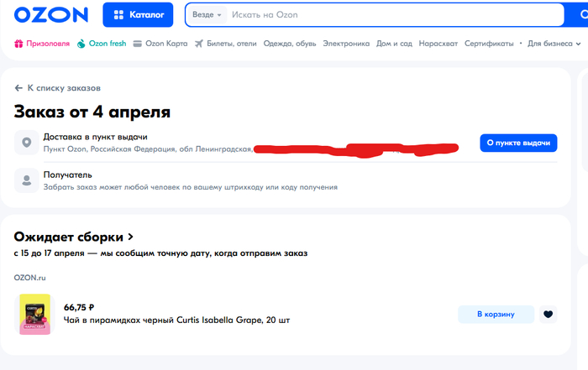Click the Получатель label
This screenshot has width=588, height=370.
point(67,175)
